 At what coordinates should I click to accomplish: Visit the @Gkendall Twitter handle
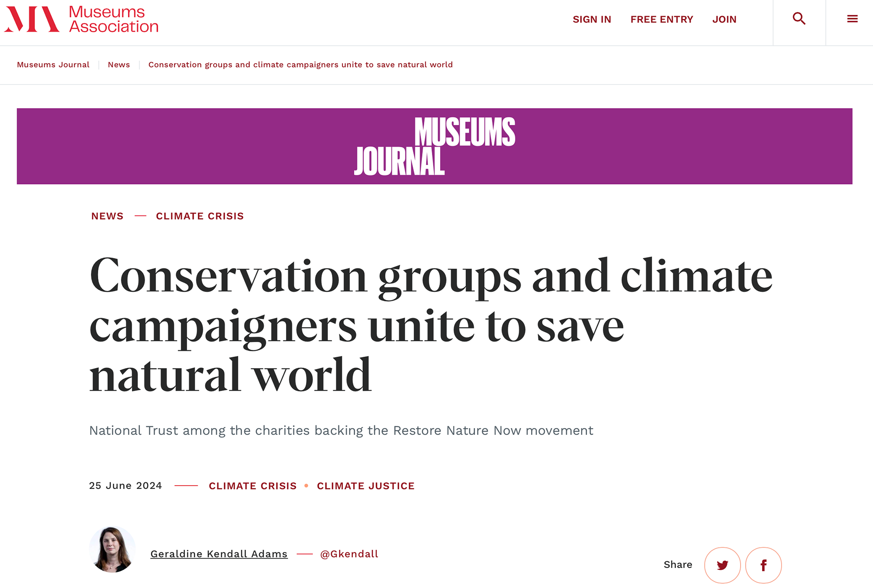point(349,554)
